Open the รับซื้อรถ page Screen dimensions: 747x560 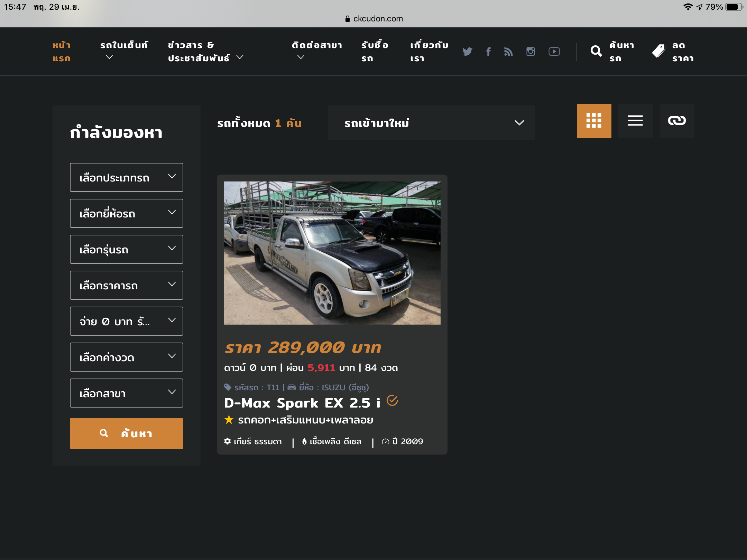(x=375, y=52)
